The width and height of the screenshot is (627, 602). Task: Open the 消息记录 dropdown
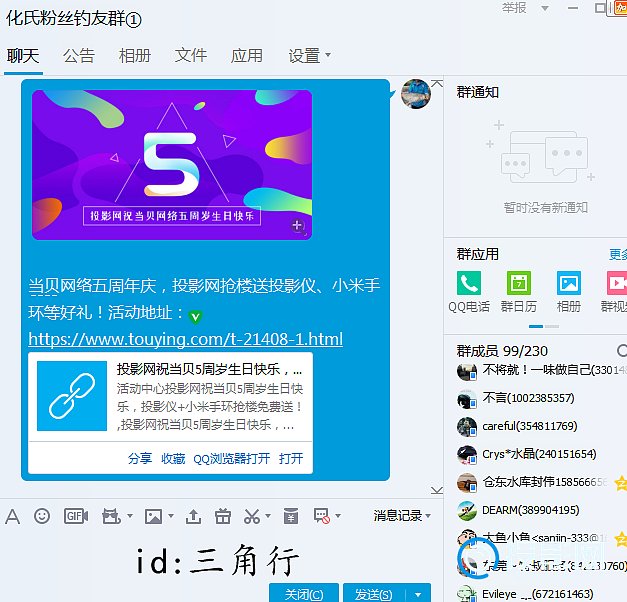coord(401,516)
